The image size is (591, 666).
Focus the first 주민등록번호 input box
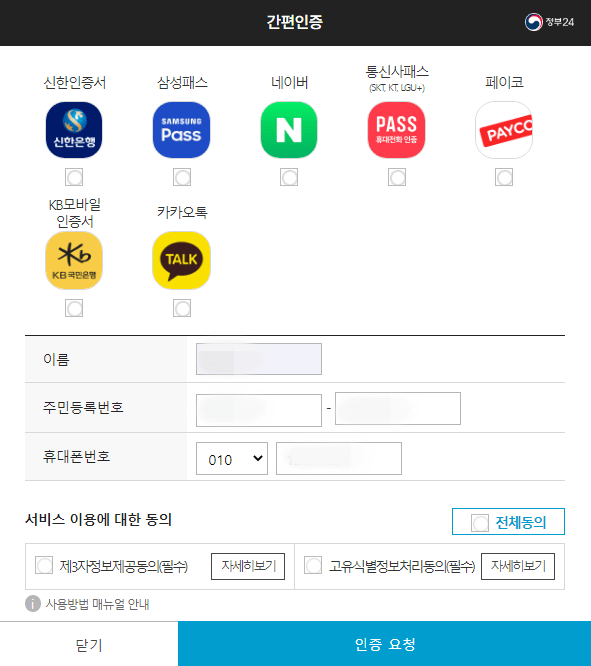(x=259, y=410)
